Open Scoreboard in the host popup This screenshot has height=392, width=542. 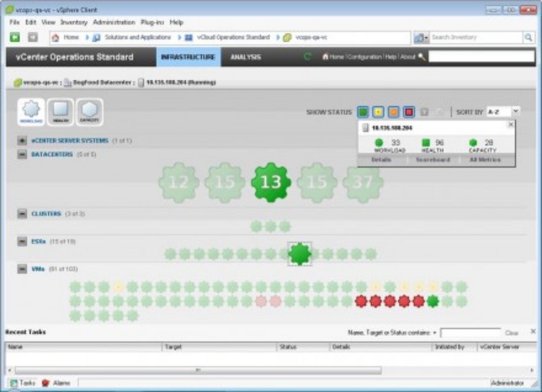(x=433, y=160)
